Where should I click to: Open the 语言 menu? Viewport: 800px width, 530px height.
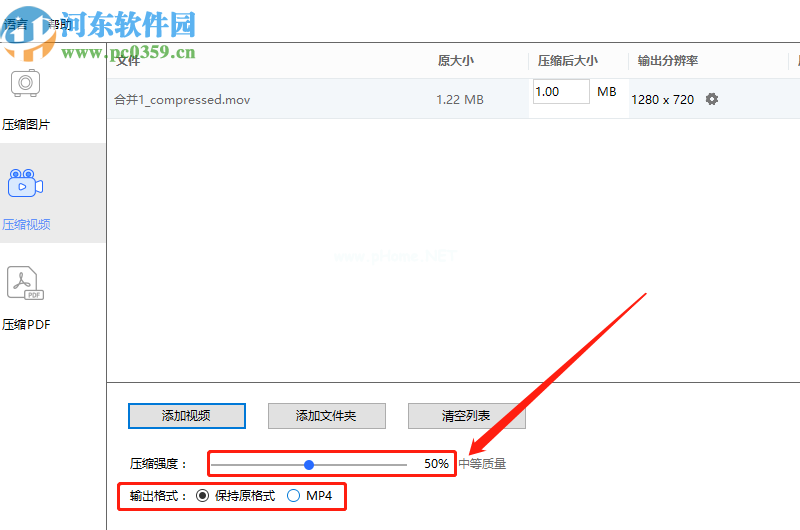(x=15, y=24)
